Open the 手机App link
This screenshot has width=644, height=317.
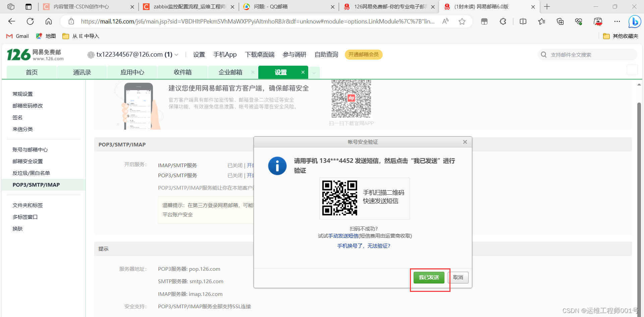point(225,55)
